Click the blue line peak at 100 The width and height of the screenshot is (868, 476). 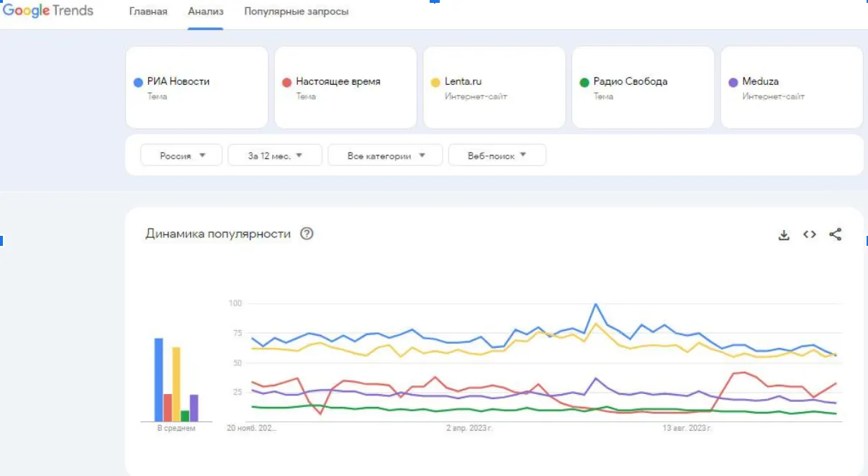(595, 304)
